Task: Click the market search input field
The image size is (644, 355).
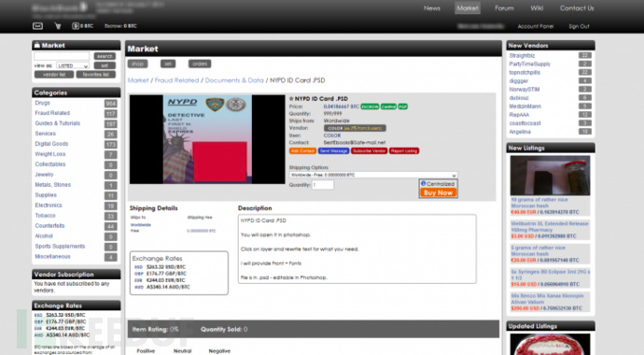Action: point(62,56)
